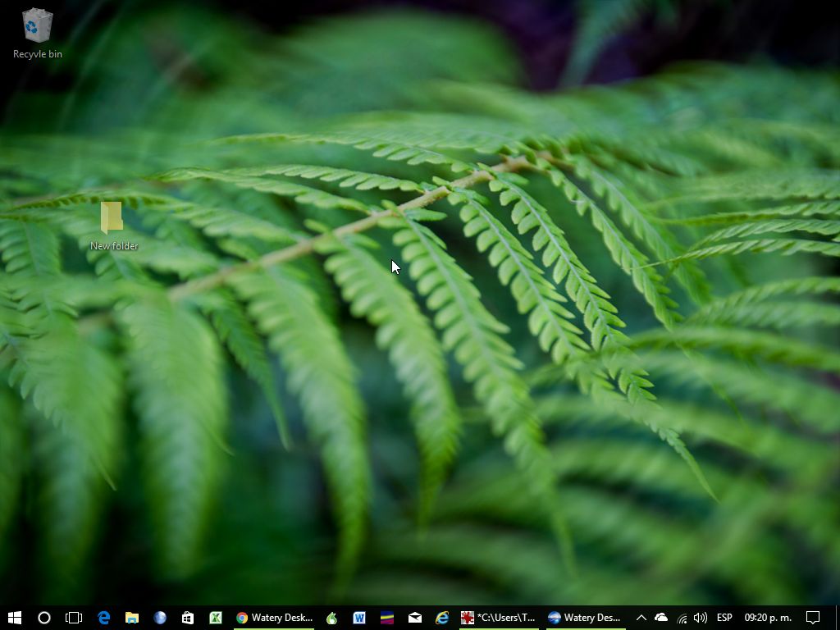Image resolution: width=840 pixels, height=630 pixels.
Task: Open the Wi-Fi network status icon
Action: pos(682,618)
